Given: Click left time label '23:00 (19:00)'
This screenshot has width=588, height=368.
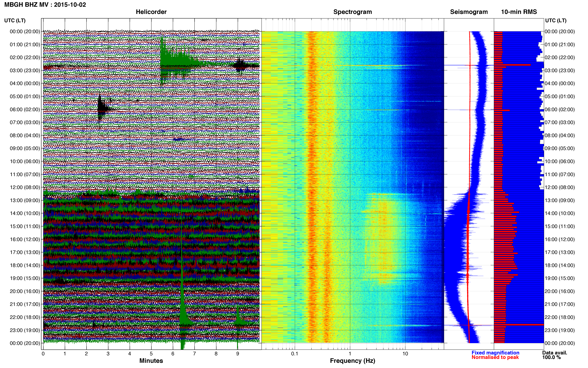Looking at the screenshot, I should tap(25, 330).
